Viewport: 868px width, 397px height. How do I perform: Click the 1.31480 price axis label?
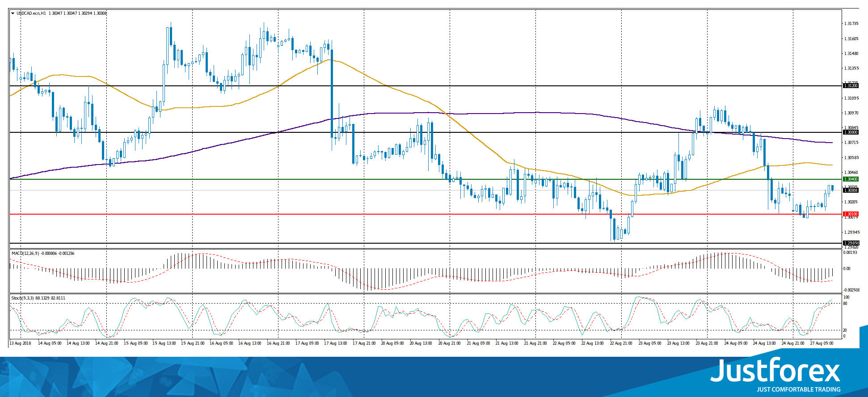851,54
